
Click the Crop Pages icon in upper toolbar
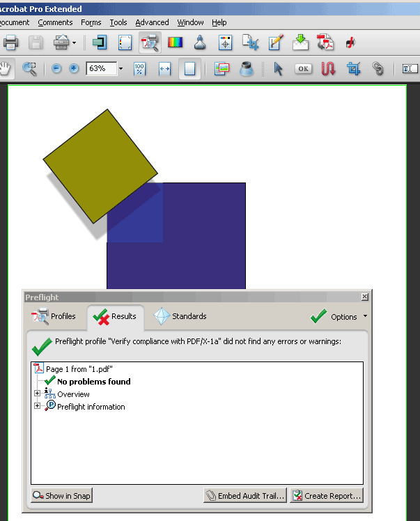(x=250, y=42)
